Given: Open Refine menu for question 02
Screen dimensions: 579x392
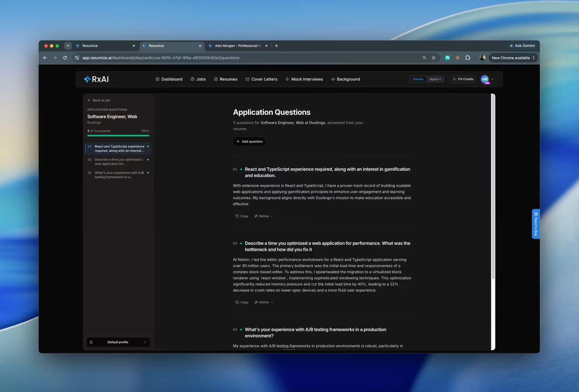Looking at the screenshot, I should coord(264,303).
